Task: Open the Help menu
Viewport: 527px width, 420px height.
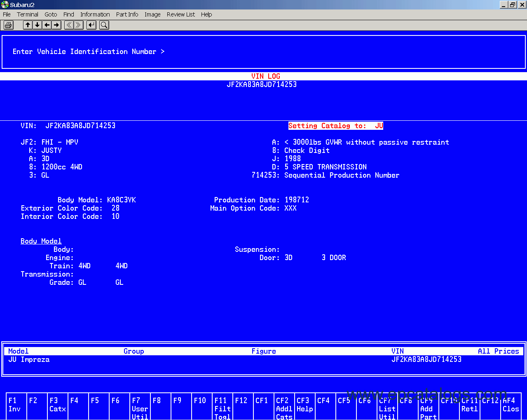Action: (x=206, y=14)
